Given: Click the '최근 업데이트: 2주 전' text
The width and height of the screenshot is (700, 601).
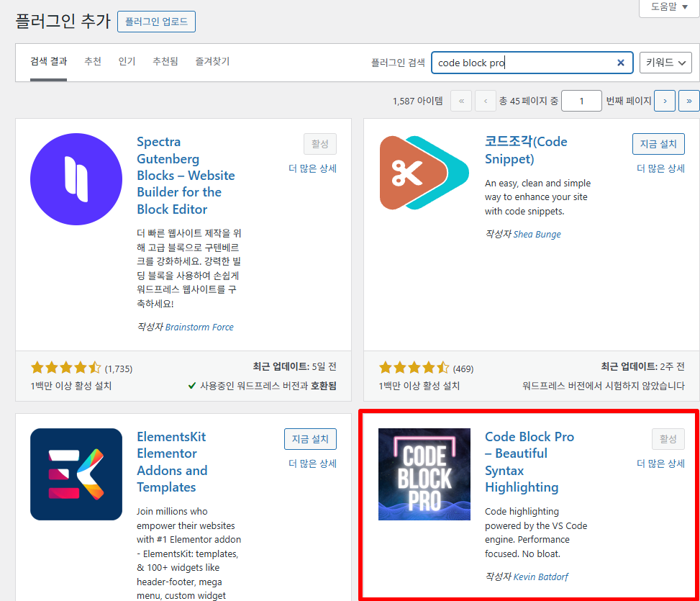Looking at the screenshot, I should [643, 366].
